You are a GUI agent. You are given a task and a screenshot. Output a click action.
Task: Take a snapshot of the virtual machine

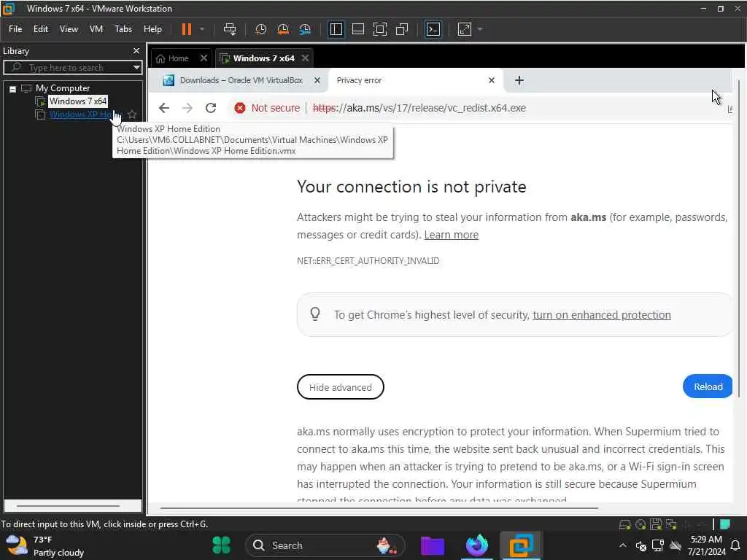(260, 29)
